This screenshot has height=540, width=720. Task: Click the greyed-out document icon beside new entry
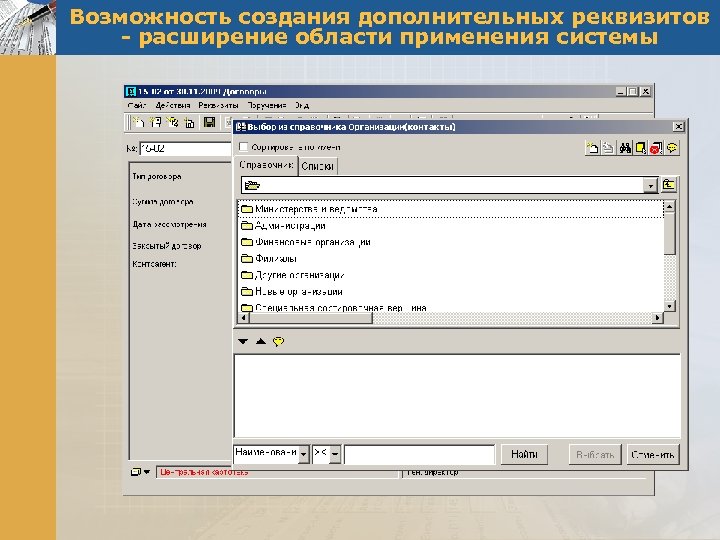point(608,148)
